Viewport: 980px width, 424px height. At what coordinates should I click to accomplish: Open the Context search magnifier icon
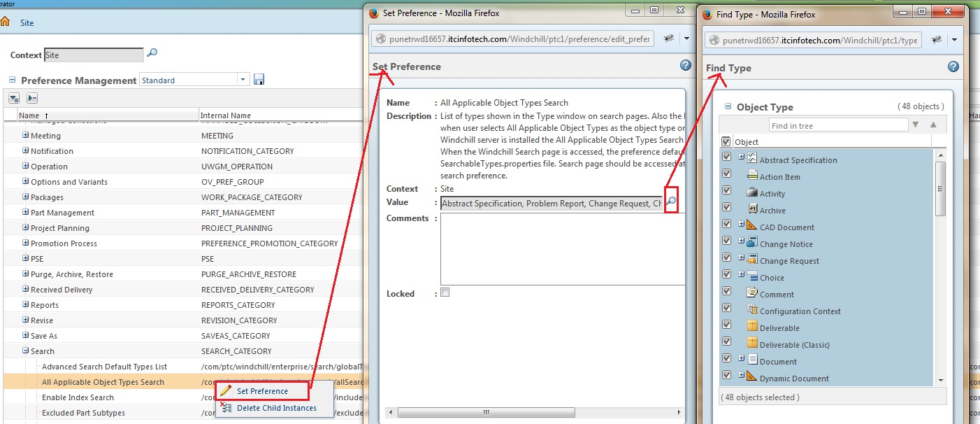(152, 53)
